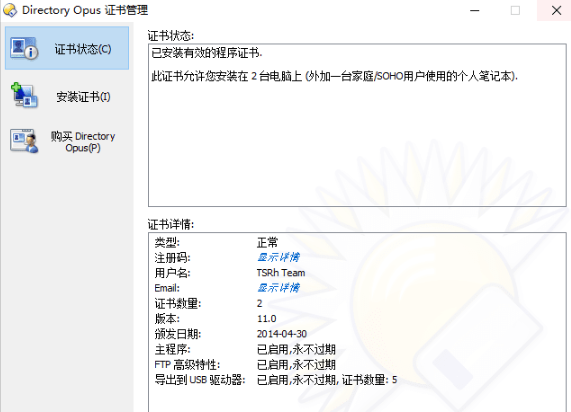Click the Directory Opus title bar app icon

[10, 10]
